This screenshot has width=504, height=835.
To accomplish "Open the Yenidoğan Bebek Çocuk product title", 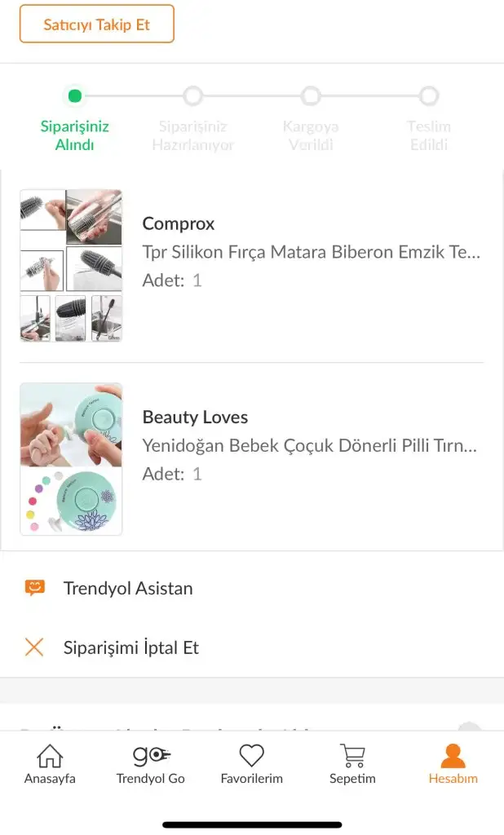I will coord(310,446).
